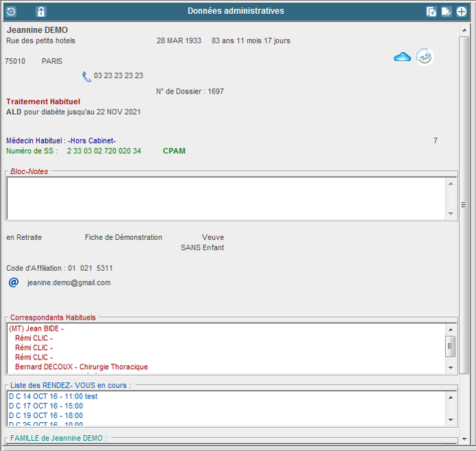Click the round TLSi badge icon
The height and width of the screenshot is (451, 476).
[424, 58]
